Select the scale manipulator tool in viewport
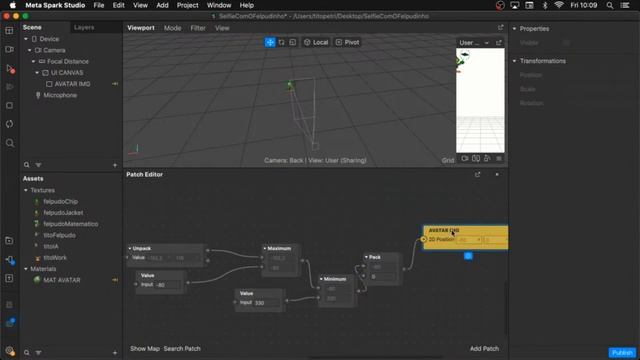640x360 pixels. click(x=293, y=42)
